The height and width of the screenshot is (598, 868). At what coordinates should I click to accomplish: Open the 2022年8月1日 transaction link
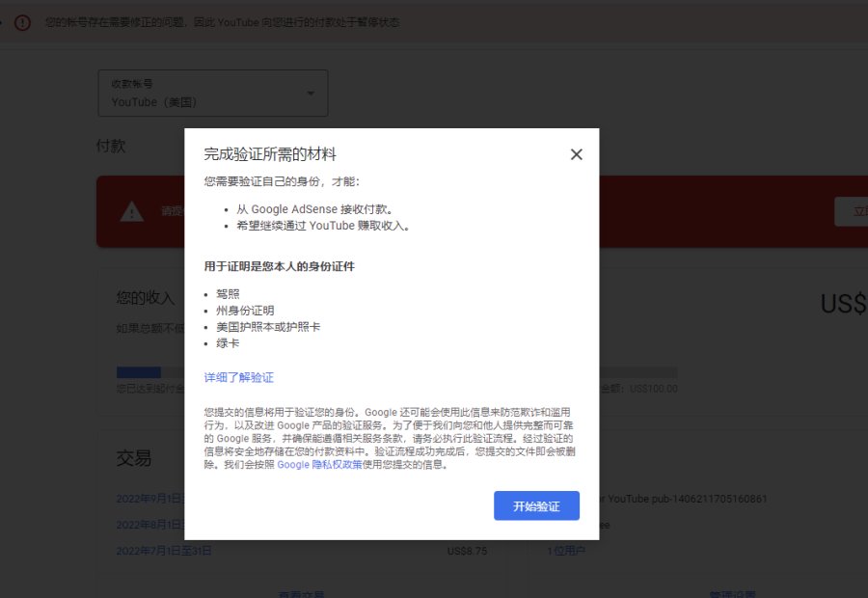coord(149,525)
